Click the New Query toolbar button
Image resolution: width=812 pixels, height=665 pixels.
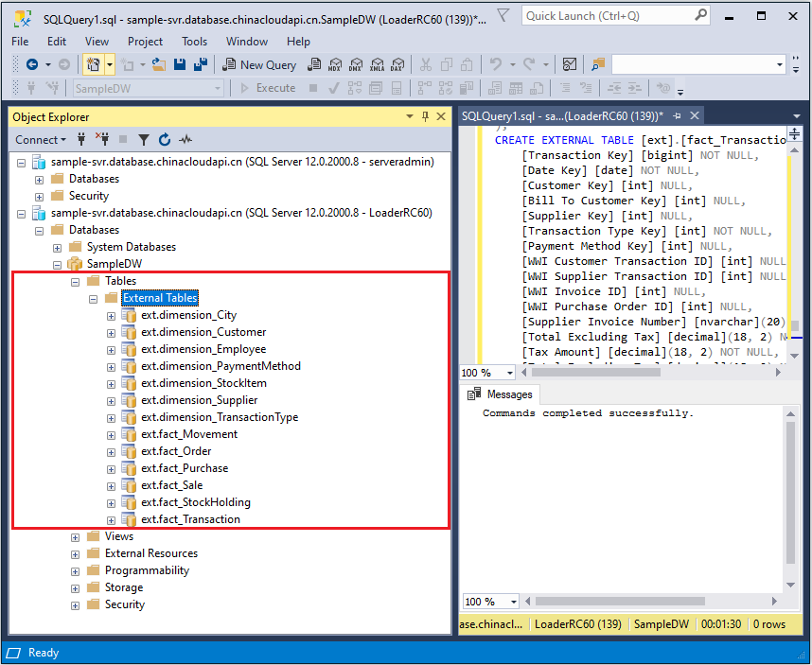(259, 64)
